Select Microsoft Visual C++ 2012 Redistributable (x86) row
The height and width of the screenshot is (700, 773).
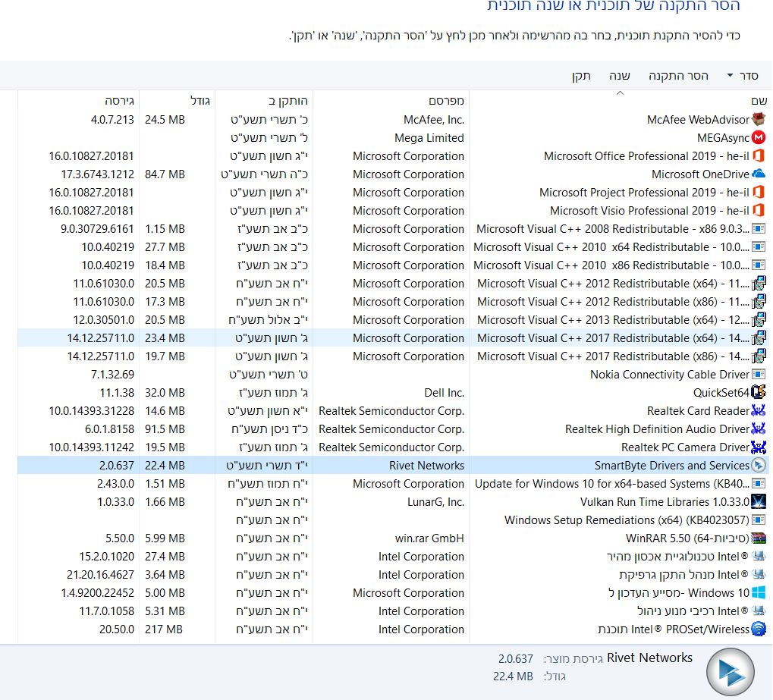(x=393, y=302)
